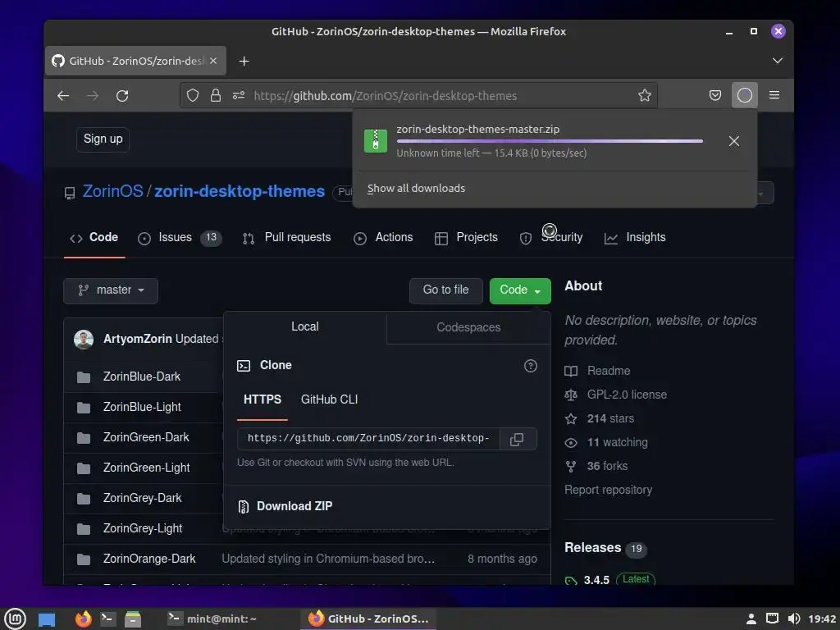Viewport: 840px width, 630px height.
Task: Open the Projects tab
Action: [466, 238]
